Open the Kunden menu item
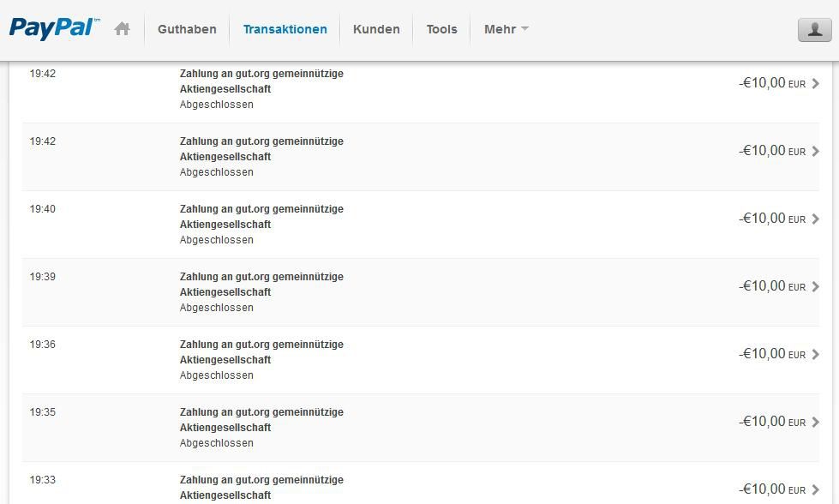The width and height of the screenshot is (839, 504). (x=376, y=29)
